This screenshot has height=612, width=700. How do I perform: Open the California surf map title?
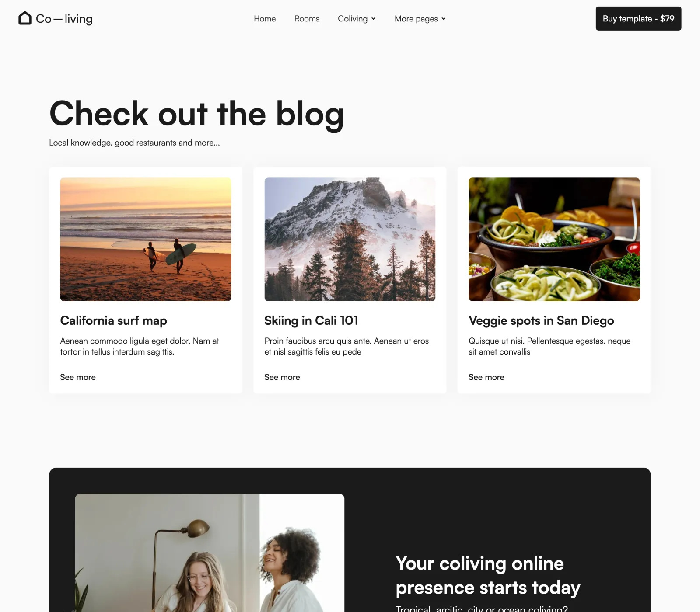click(114, 321)
